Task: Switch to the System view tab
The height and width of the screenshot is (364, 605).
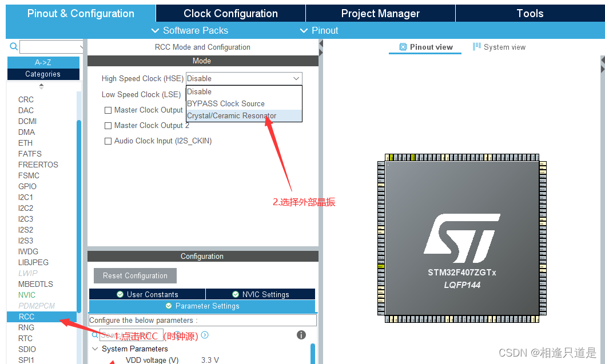Action: [x=499, y=47]
